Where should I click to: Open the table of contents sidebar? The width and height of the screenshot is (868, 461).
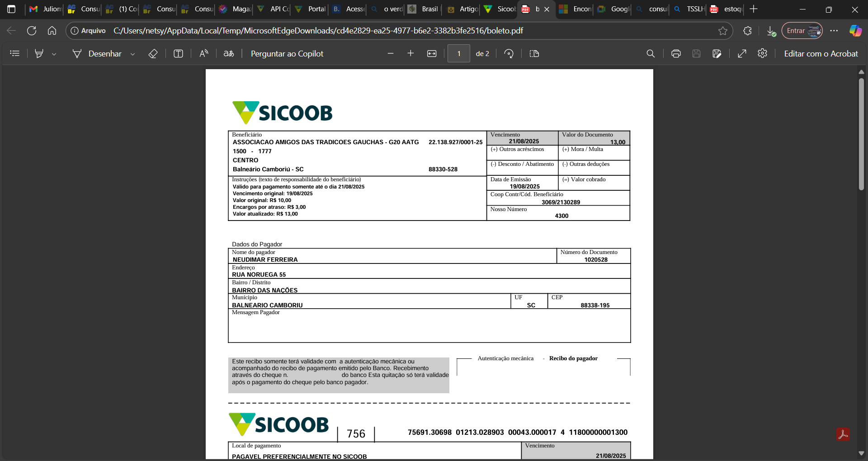click(15, 53)
